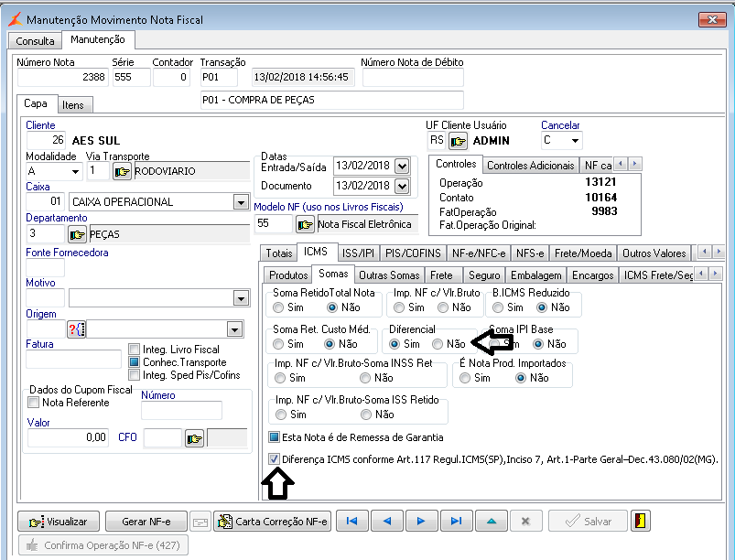
Task: Open the Cancelar dropdown
Action: [x=575, y=141]
